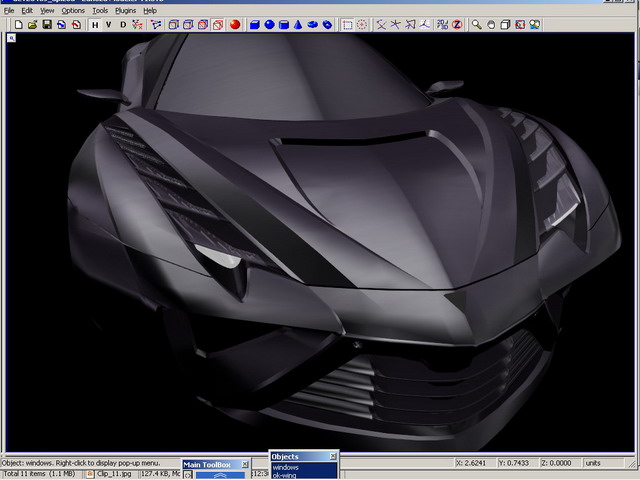Create a blue cube primitive
The width and height of the screenshot is (640, 480).
pos(254,24)
